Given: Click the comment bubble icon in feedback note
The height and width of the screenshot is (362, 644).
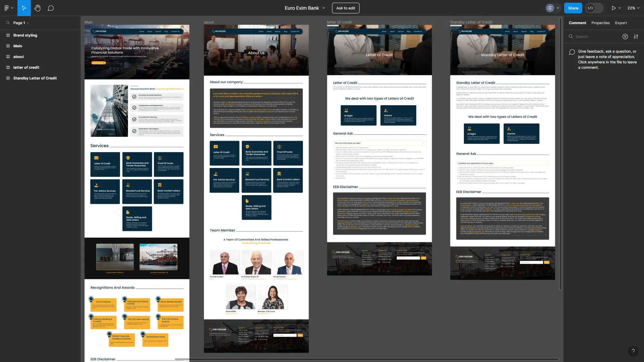Looking at the screenshot, I should tap(572, 52).
